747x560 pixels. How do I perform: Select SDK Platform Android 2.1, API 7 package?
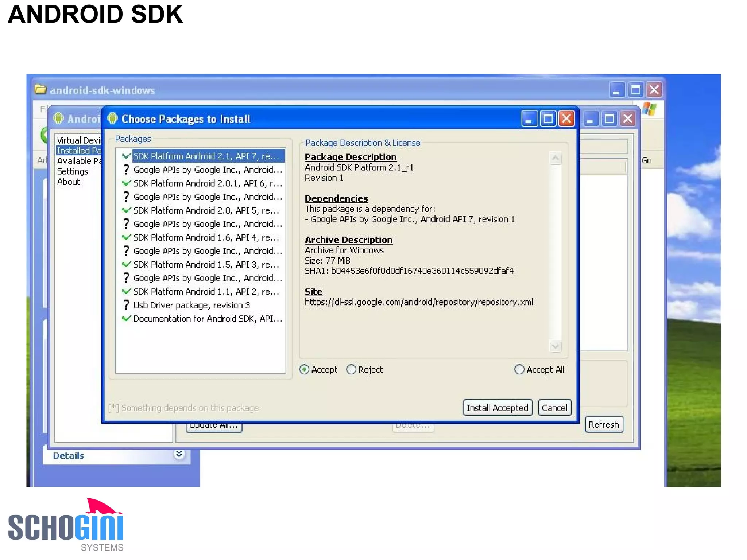[208, 156]
